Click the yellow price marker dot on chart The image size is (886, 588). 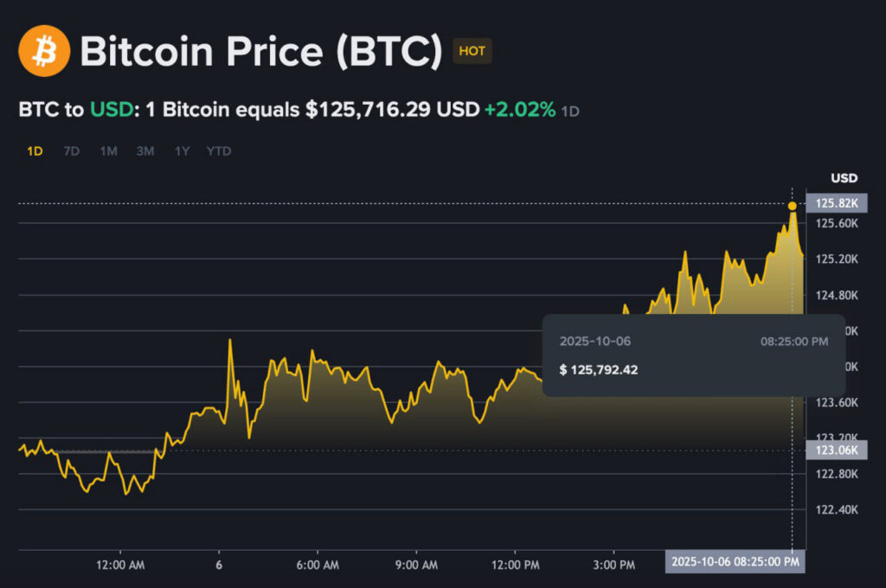pos(791,206)
